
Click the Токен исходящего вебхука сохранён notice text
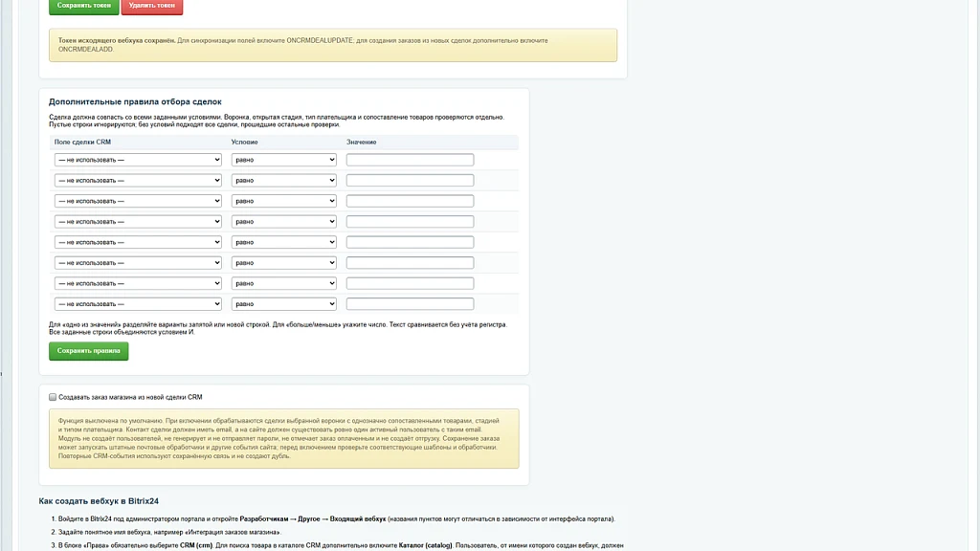pos(303,45)
